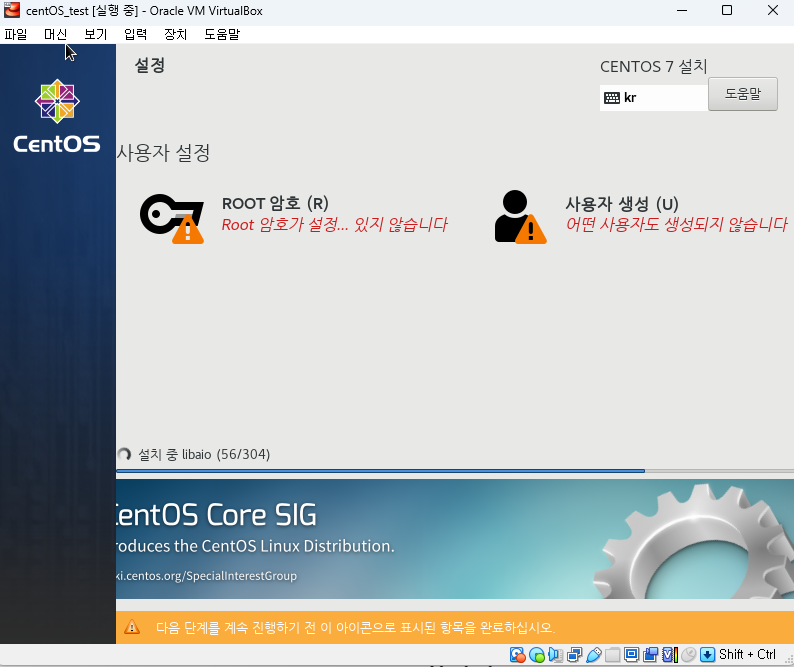The width and height of the screenshot is (794, 667).
Task: Click the CENTOS 7 설치 label
Action: click(x=653, y=66)
